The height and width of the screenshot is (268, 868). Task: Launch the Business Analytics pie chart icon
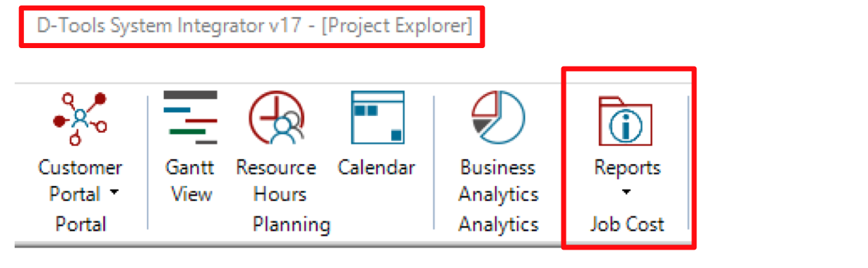tap(499, 118)
